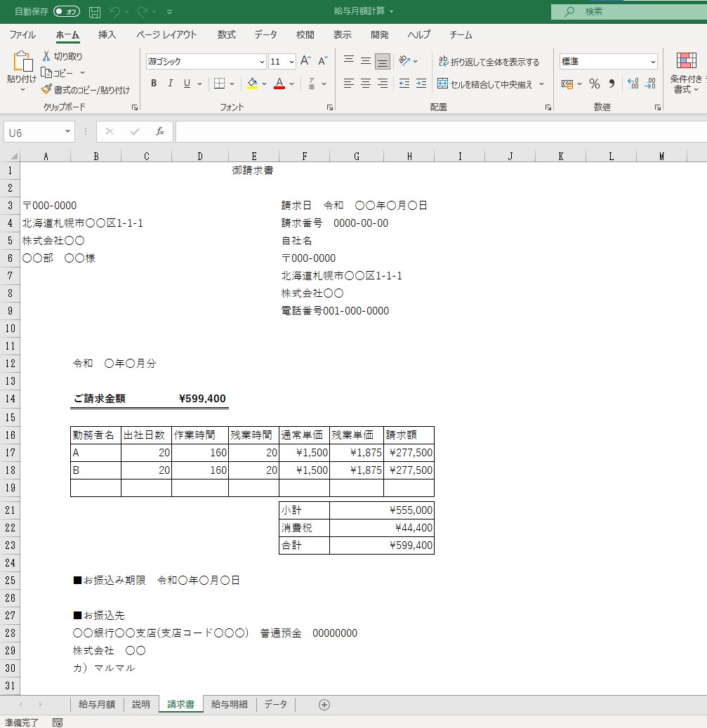Click the text orientation icon
The height and width of the screenshot is (728, 707).
pyautogui.click(x=404, y=61)
